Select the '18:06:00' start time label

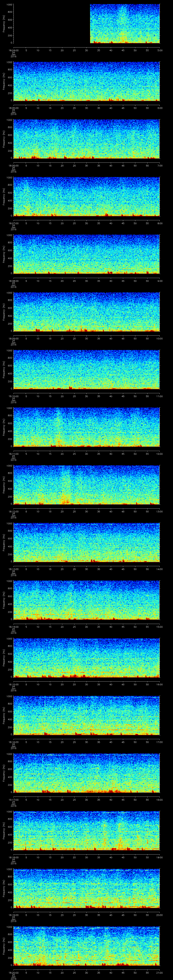pyautogui.click(x=14, y=165)
